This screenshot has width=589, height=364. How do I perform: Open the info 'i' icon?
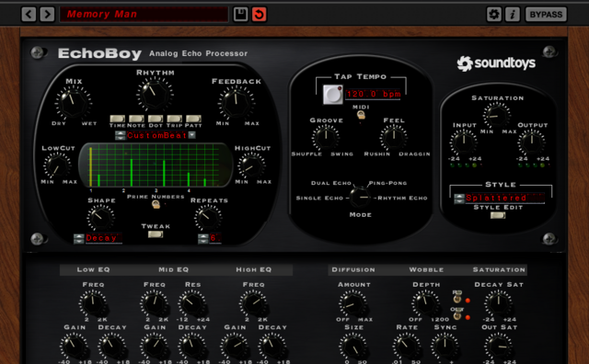pyautogui.click(x=513, y=15)
